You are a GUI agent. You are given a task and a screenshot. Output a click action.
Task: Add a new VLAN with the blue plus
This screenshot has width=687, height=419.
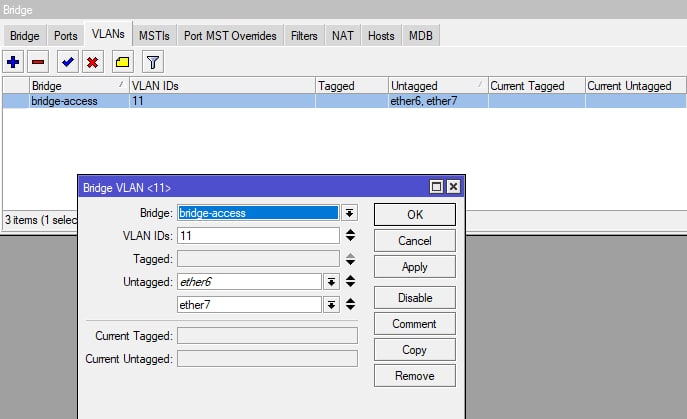[13, 62]
